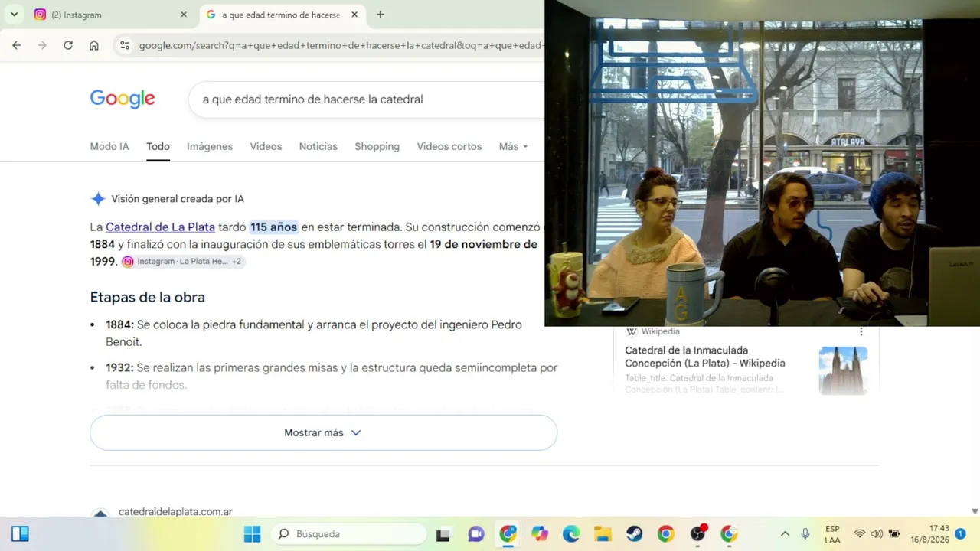
Task: Close the Google search results tab
Action: click(354, 15)
